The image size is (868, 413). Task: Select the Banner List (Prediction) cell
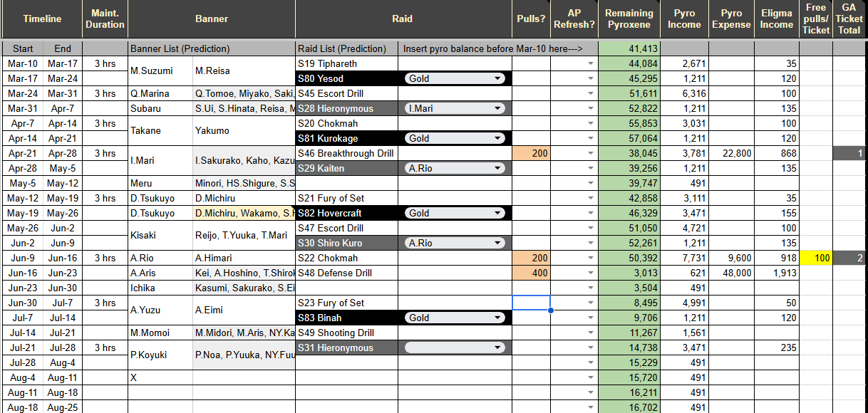212,48
